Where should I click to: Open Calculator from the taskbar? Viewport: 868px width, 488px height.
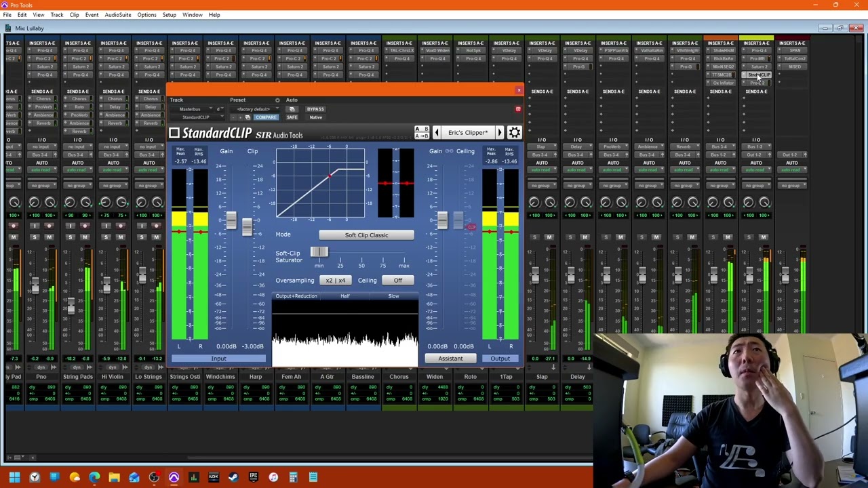[x=293, y=477]
